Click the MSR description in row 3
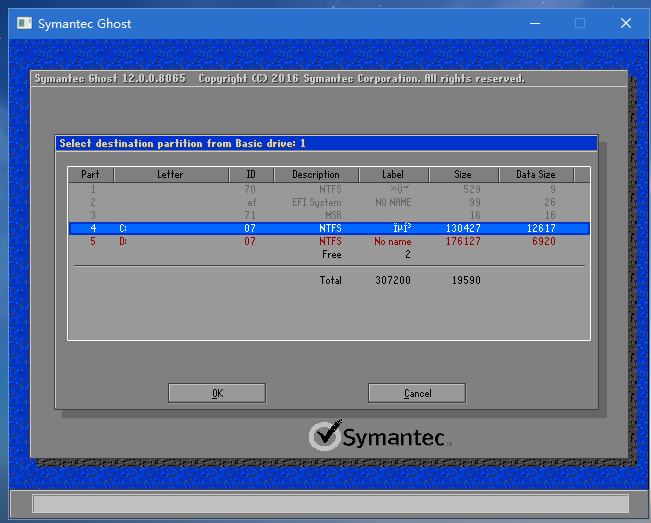The height and width of the screenshot is (523, 651). 333,215
